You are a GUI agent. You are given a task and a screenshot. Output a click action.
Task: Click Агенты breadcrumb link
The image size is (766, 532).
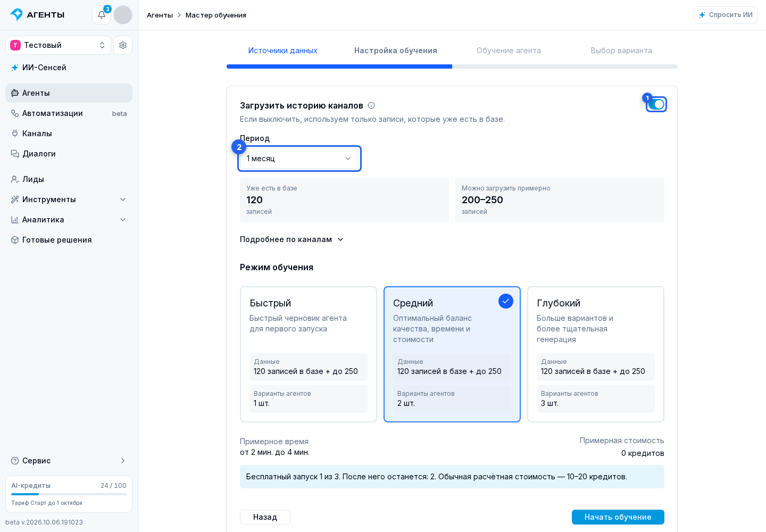(160, 15)
